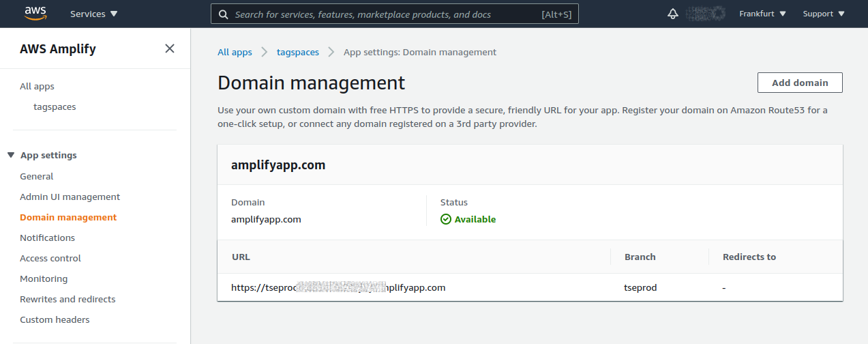This screenshot has height=344, width=868.
Task: Open Custom headers settings
Action: (x=55, y=319)
